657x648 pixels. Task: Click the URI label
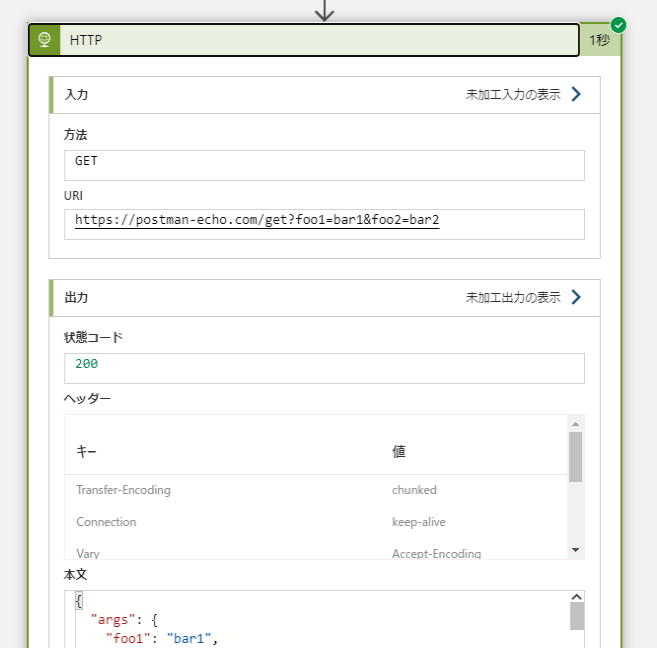(x=73, y=196)
